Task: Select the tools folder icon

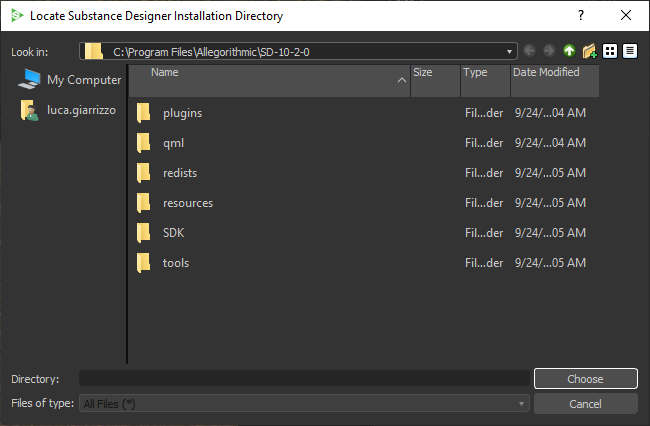Action: pyautogui.click(x=144, y=263)
